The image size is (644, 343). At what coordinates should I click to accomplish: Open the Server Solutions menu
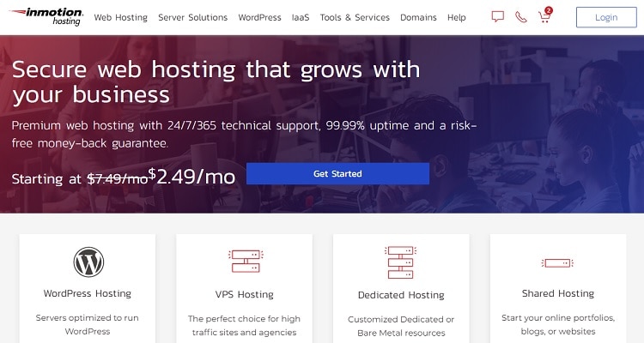pyautogui.click(x=192, y=17)
